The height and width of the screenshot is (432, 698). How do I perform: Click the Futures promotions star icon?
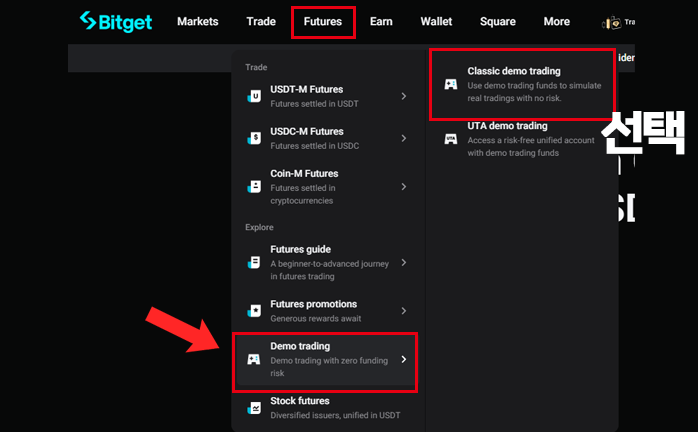click(x=254, y=310)
